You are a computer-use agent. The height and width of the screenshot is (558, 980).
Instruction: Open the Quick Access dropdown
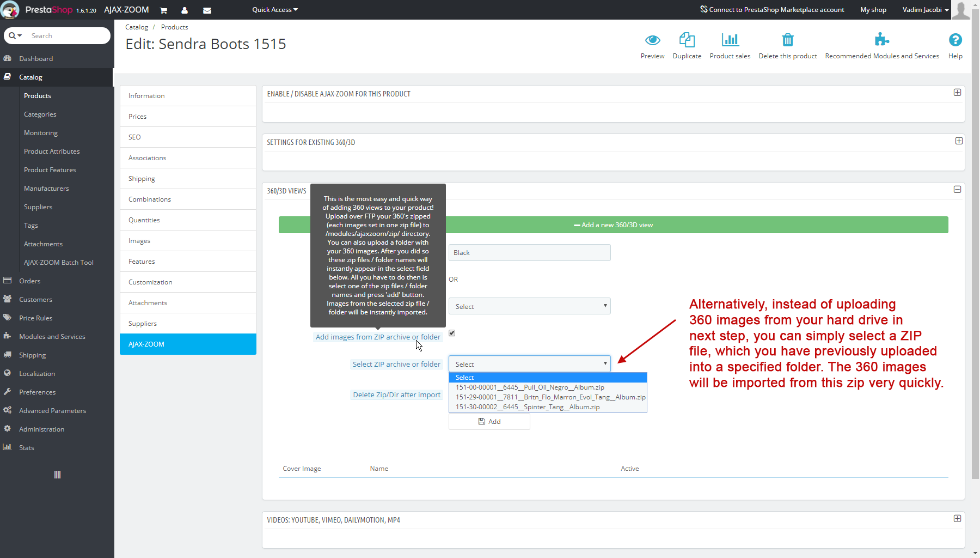(275, 10)
